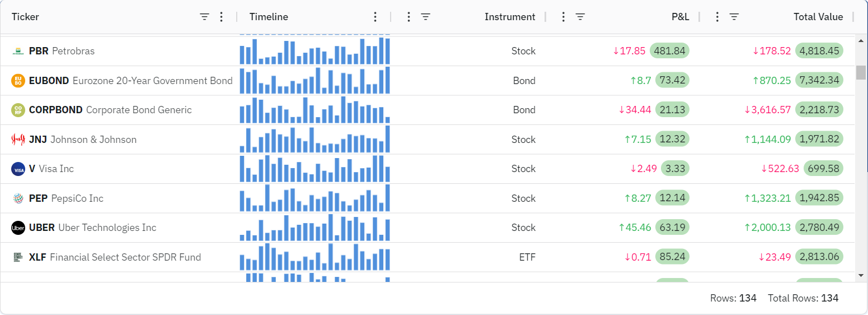The image size is (868, 315).
Task: Click the PepsiCo logo icon
Action: tap(18, 198)
